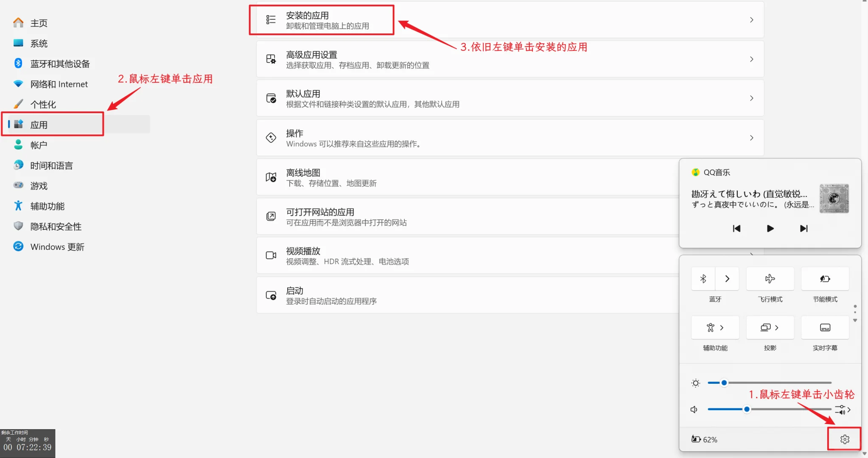Toggle 飞行模式 airplane mode tile
The image size is (868, 458).
coord(770,279)
